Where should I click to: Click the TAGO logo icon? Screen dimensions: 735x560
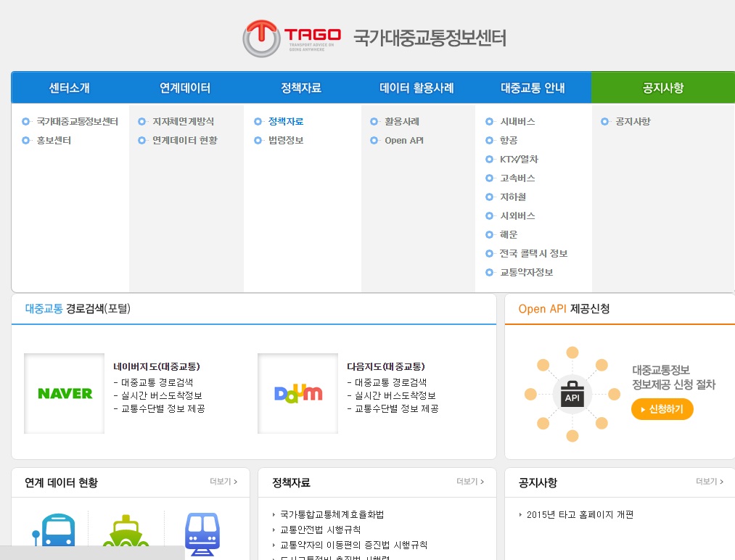(261, 38)
